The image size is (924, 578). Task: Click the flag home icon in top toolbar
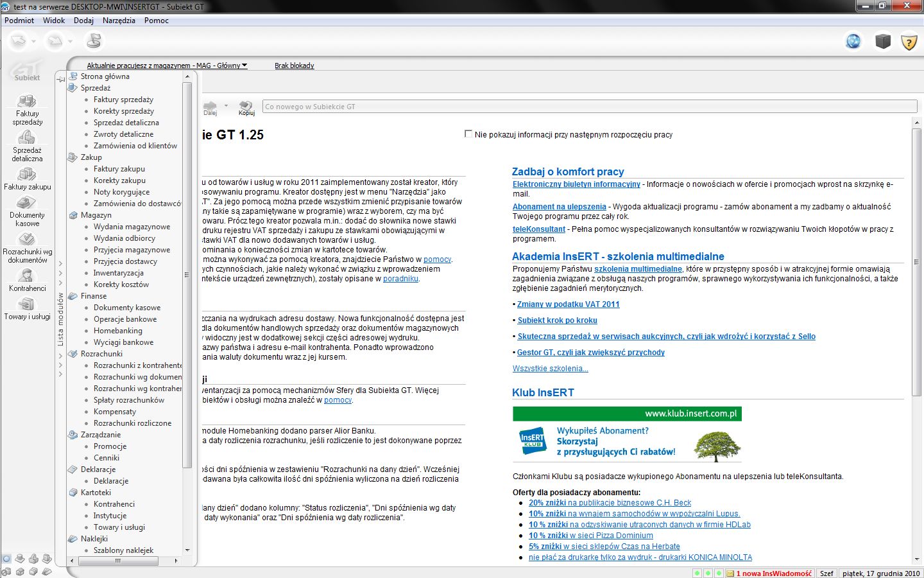94,41
